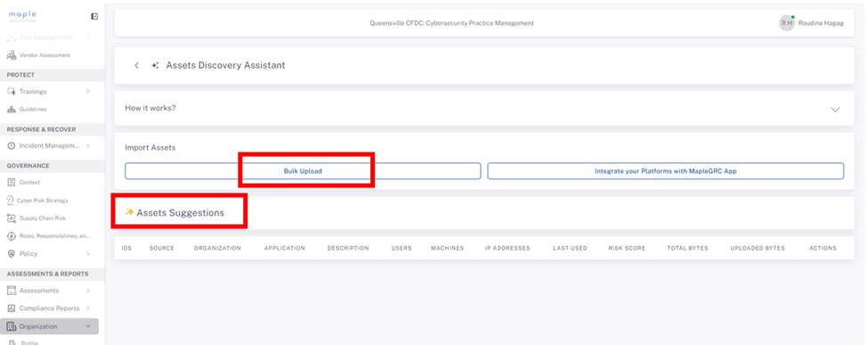
Task: Click the Supply Chain Risk icon
Action: (x=11, y=218)
